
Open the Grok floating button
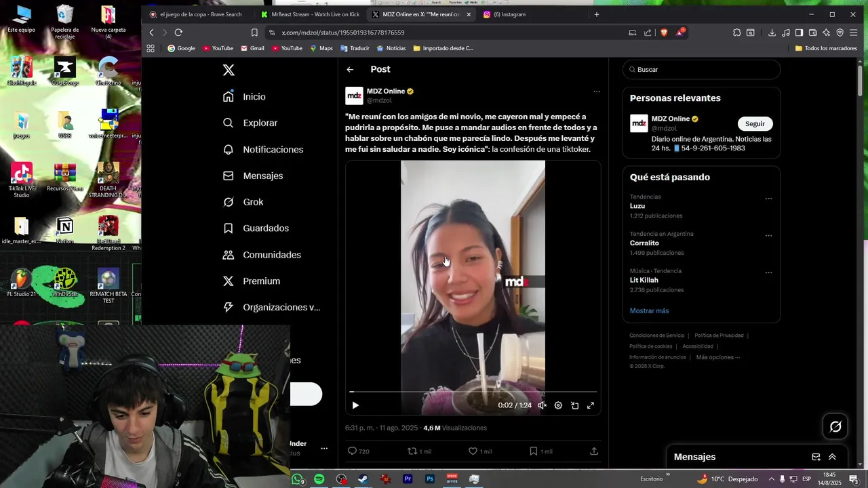835,426
